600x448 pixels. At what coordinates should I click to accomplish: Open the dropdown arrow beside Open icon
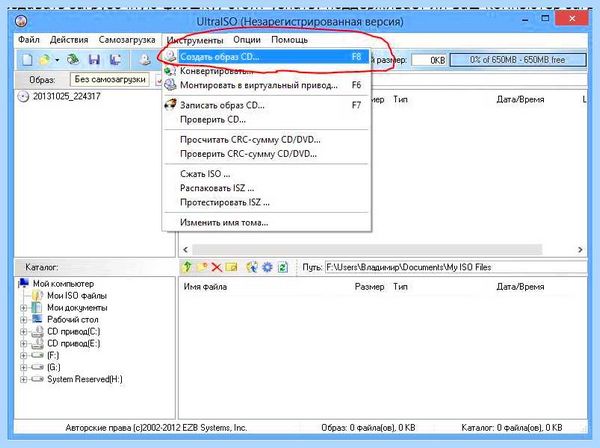coord(57,60)
